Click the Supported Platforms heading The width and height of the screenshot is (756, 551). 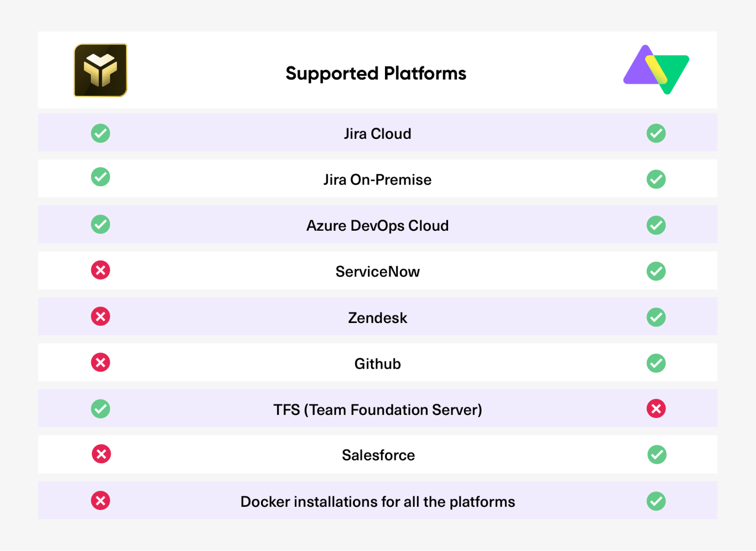point(376,73)
